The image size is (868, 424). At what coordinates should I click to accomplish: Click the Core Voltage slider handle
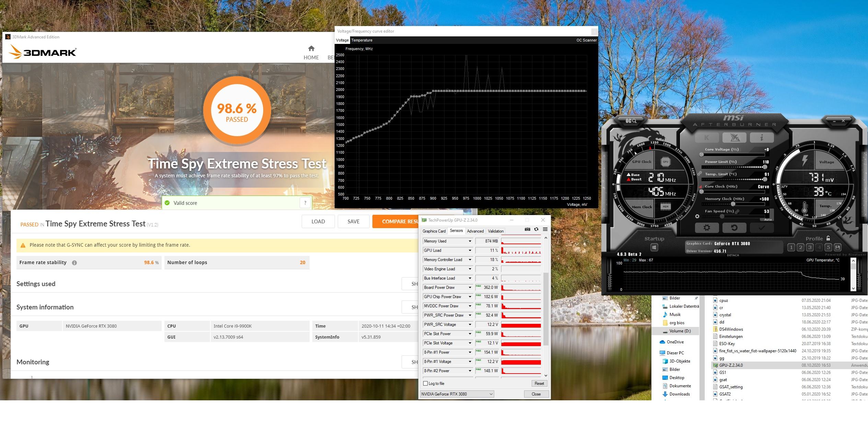702,155
